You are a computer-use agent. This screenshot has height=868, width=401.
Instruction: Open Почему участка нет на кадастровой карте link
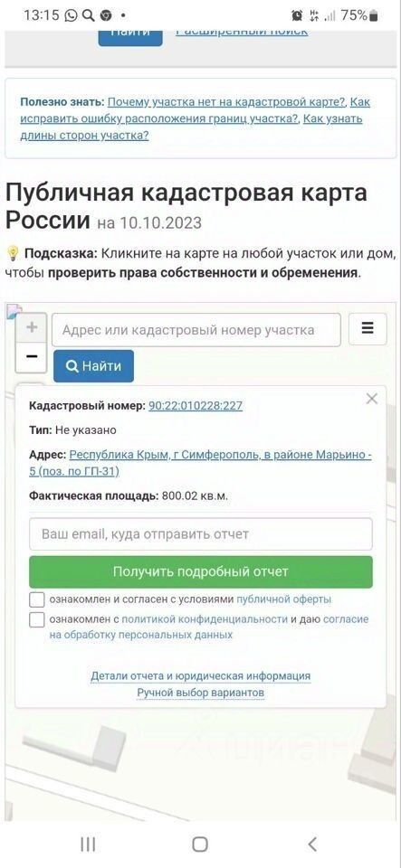coord(226,102)
